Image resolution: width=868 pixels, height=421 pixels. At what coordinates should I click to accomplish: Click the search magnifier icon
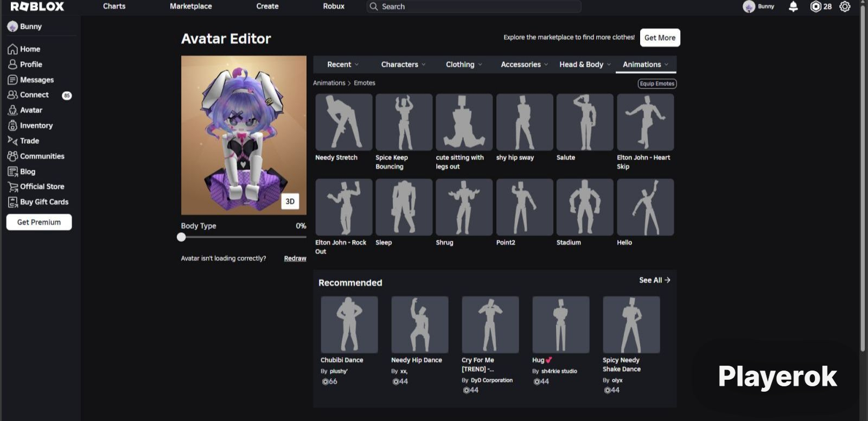pyautogui.click(x=373, y=7)
